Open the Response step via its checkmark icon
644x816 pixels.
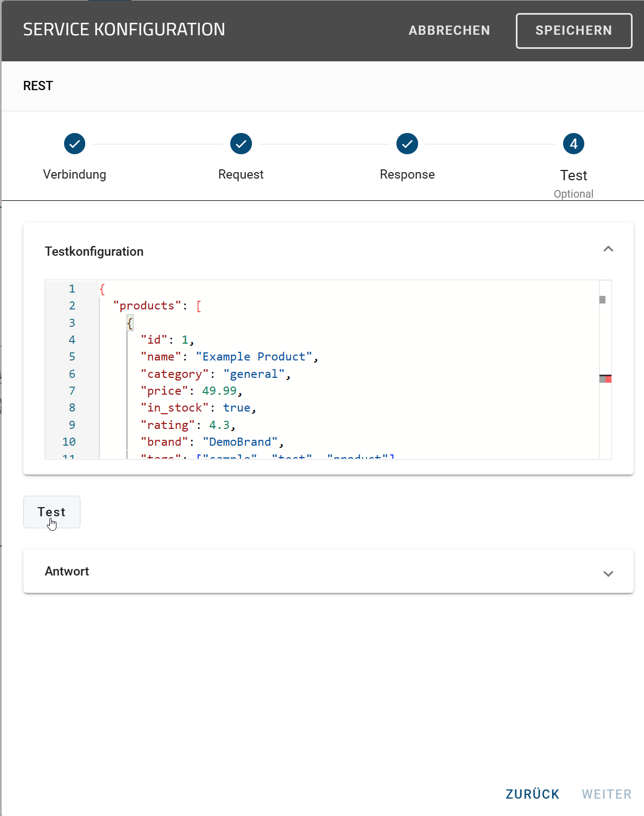click(x=407, y=144)
